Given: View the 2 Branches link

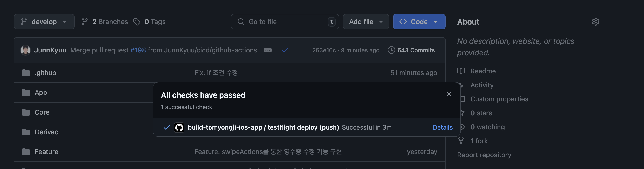Looking at the screenshot, I should click(105, 22).
